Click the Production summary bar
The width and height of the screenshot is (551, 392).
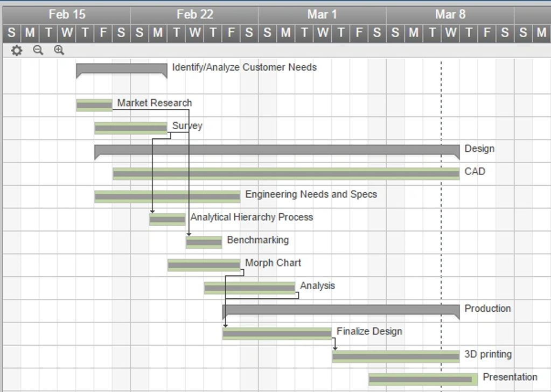[x=341, y=310]
